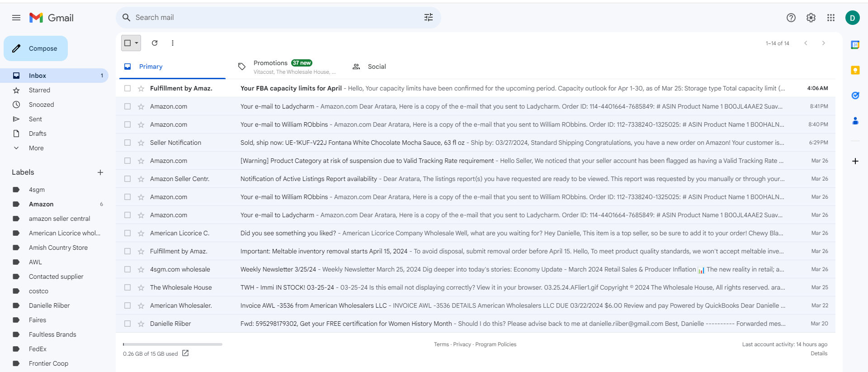
Task: Go to the newer page arrow
Action: click(806, 43)
